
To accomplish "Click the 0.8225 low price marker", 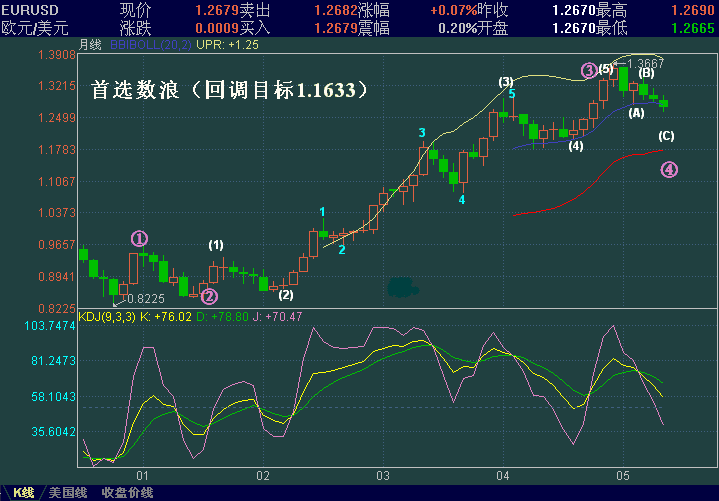I will [146, 299].
